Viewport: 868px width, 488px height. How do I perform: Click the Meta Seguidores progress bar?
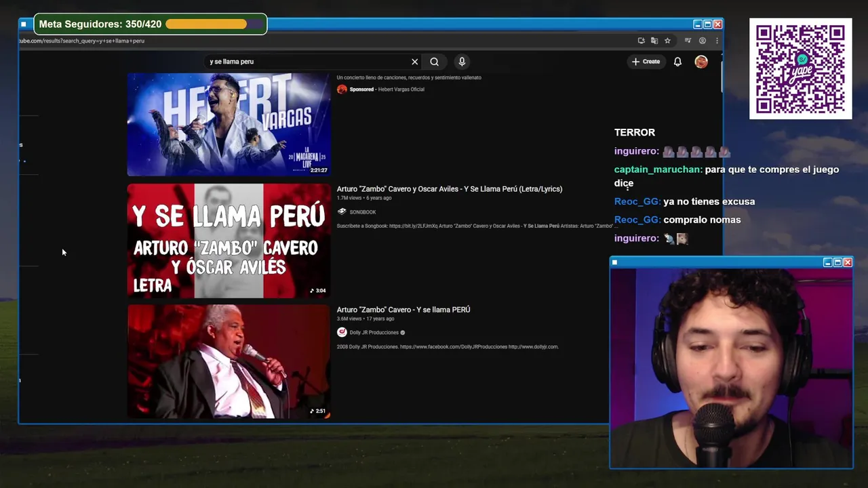tap(214, 24)
